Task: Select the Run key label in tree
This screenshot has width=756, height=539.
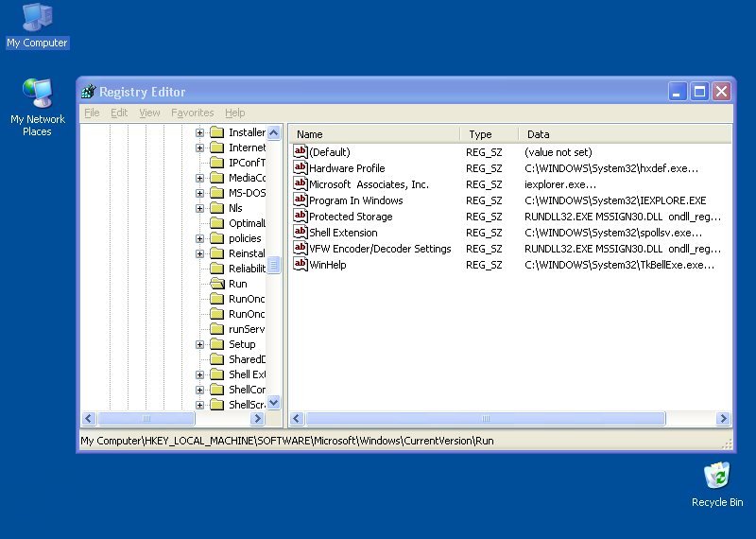Action: (x=238, y=284)
